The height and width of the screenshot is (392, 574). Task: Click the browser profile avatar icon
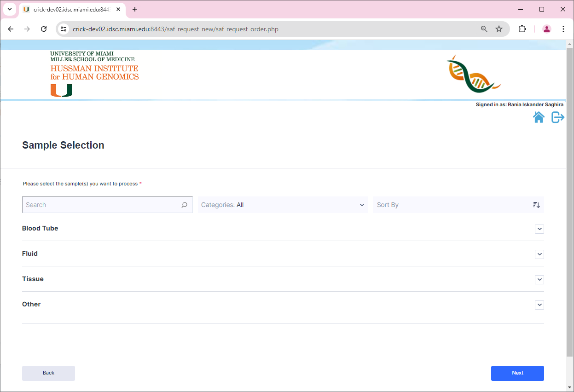tap(546, 29)
